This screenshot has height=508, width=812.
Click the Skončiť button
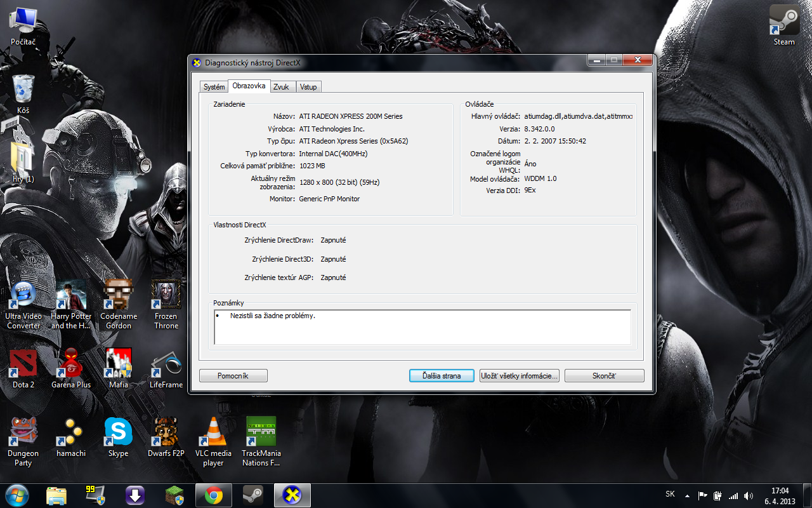point(604,376)
